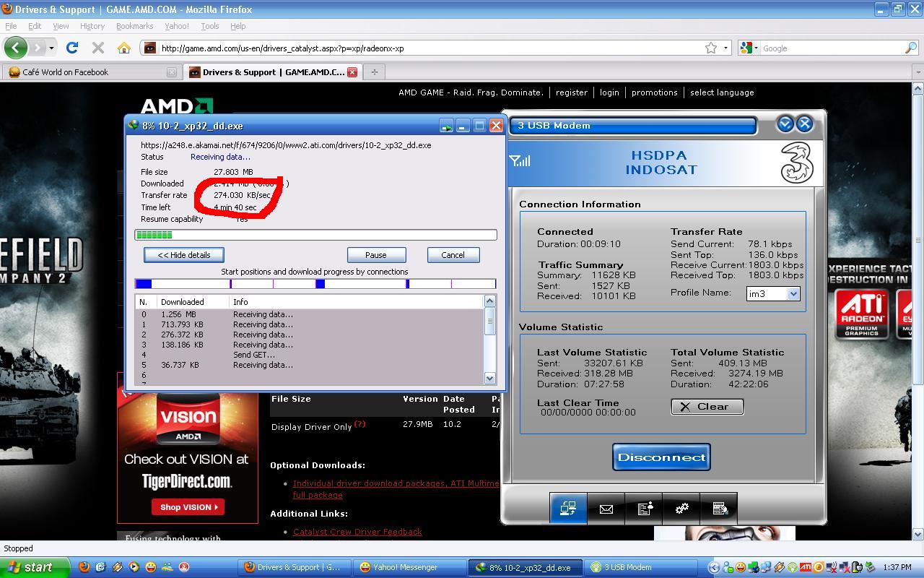Open the View menu in Firefox

pyautogui.click(x=61, y=26)
